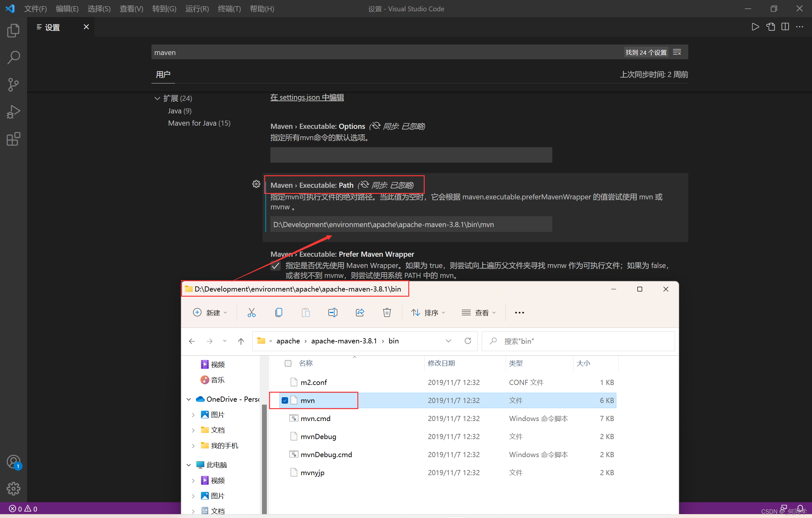Select the 用户 settings tab
Image resolution: width=812 pixels, height=518 pixels.
[163, 74]
